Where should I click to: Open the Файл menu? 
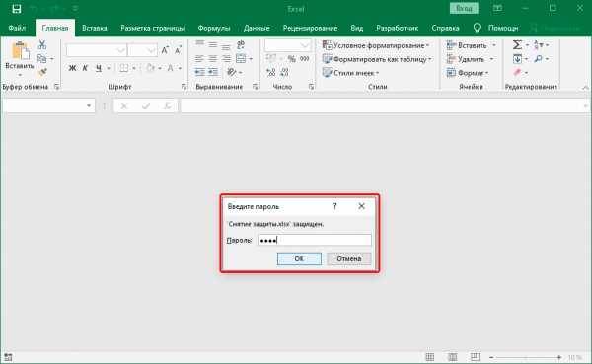[17, 28]
